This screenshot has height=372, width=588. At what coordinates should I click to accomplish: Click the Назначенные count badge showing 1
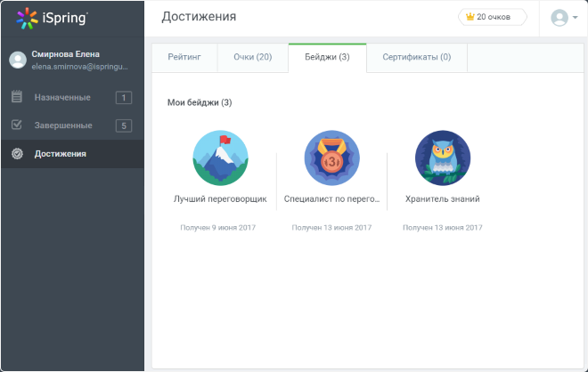[124, 98]
